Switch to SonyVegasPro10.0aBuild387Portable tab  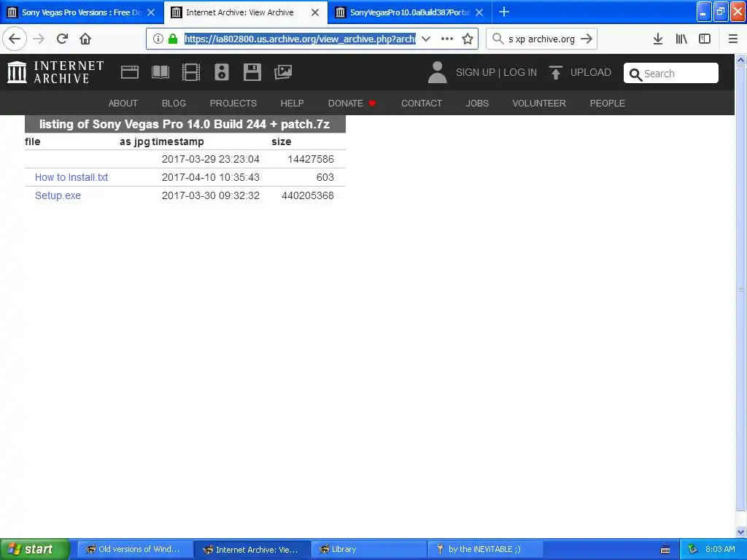click(x=410, y=12)
